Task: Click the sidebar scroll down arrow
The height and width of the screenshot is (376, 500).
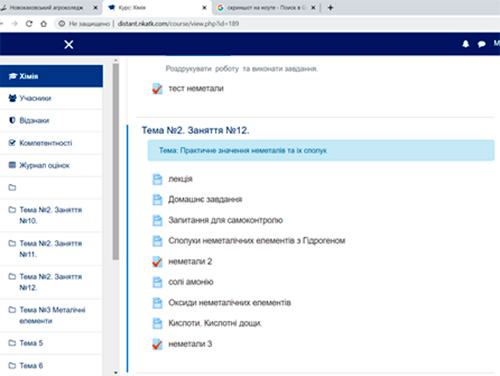Action: click(116, 372)
